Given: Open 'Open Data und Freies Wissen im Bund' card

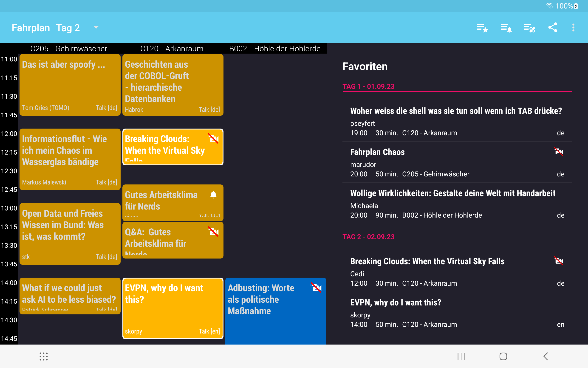Looking at the screenshot, I should pyautogui.click(x=70, y=234).
